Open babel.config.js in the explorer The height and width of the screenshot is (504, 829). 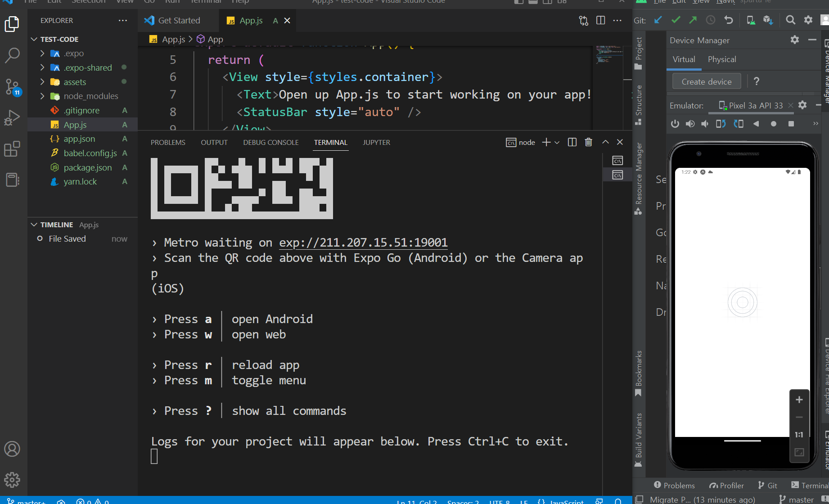(83, 153)
